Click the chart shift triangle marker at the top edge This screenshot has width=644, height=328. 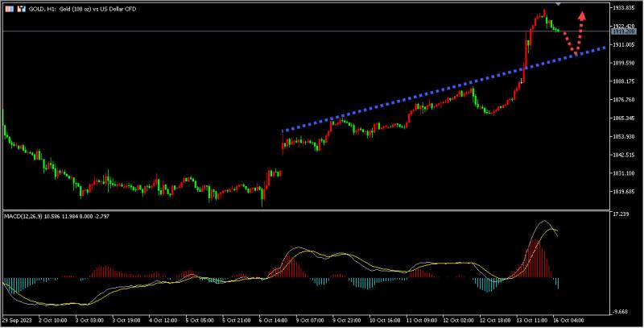pos(558,4)
